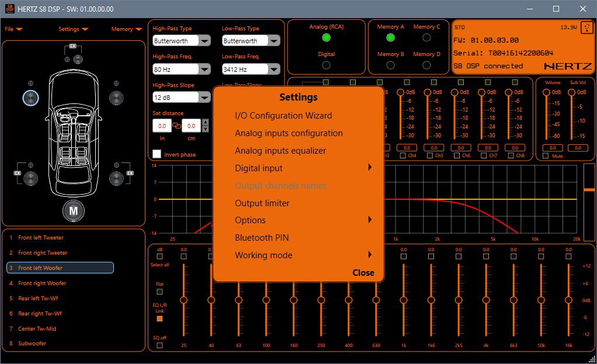Viewport: 597px width, 364px height.
Task: Open the High-Pass Slope dropdown
Action: 204,98
